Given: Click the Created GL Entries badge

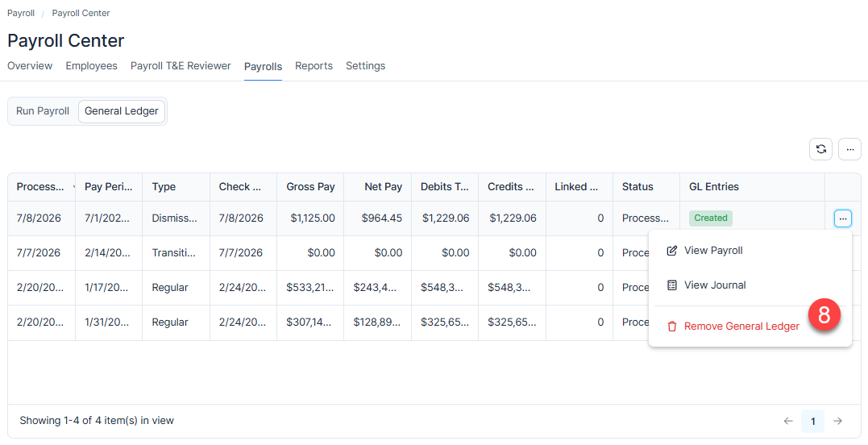Looking at the screenshot, I should pos(711,218).
